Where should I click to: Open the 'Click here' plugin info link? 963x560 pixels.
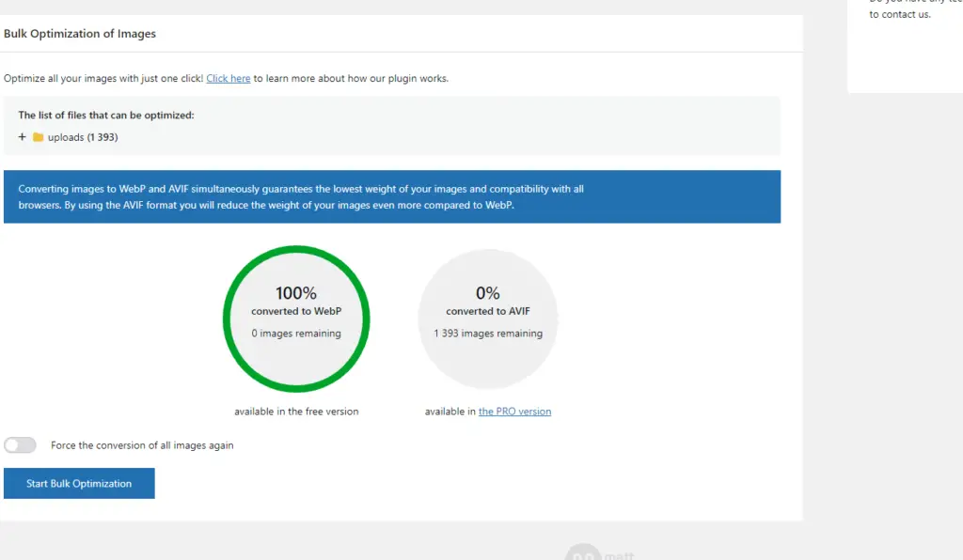click(229, 79)
